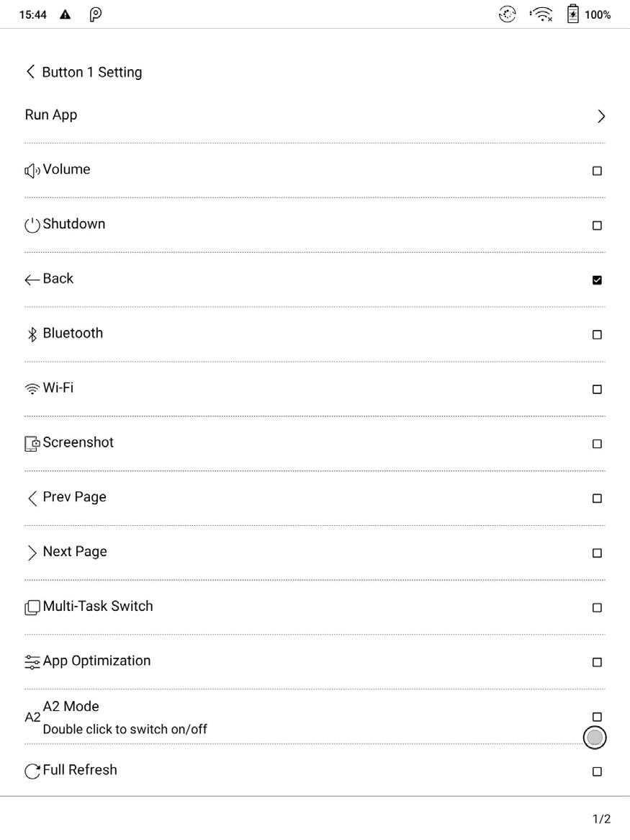Enable the Volume checkbox
Image resolution: width=630 pixels, height=840 pixels.
(597, 171)
